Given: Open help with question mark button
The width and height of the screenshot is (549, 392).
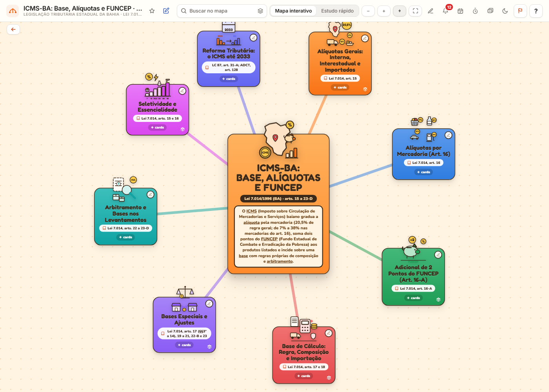Looking at the screenshot, I should (x=536, y=11).
